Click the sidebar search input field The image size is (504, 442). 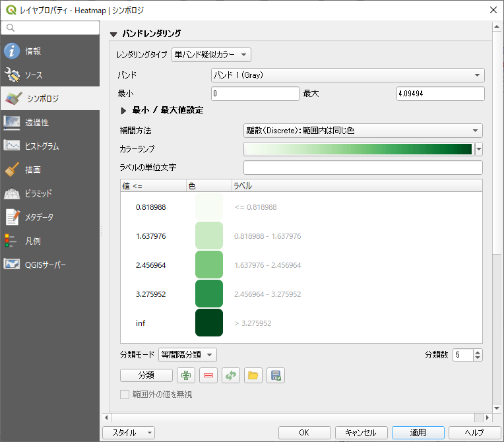click(50, 28)
